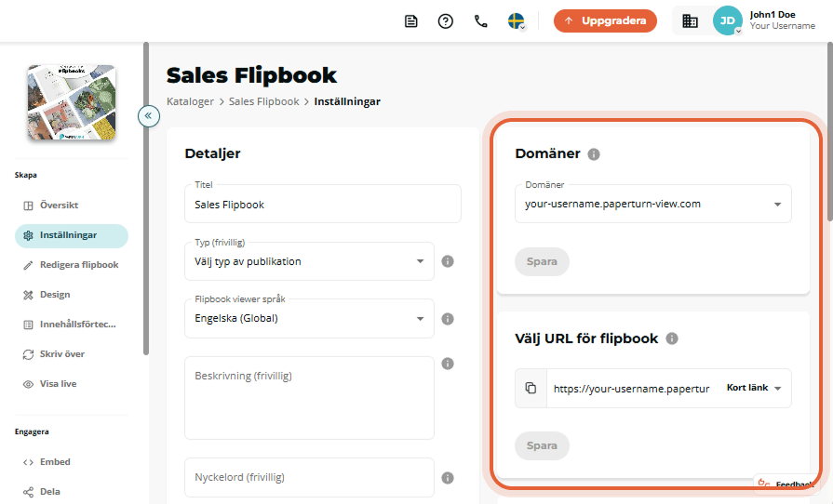The width and height of the screenshot is (833, 504).
Task: Open the Flipbook viewer språk dropdown
Action: [309, 318]
